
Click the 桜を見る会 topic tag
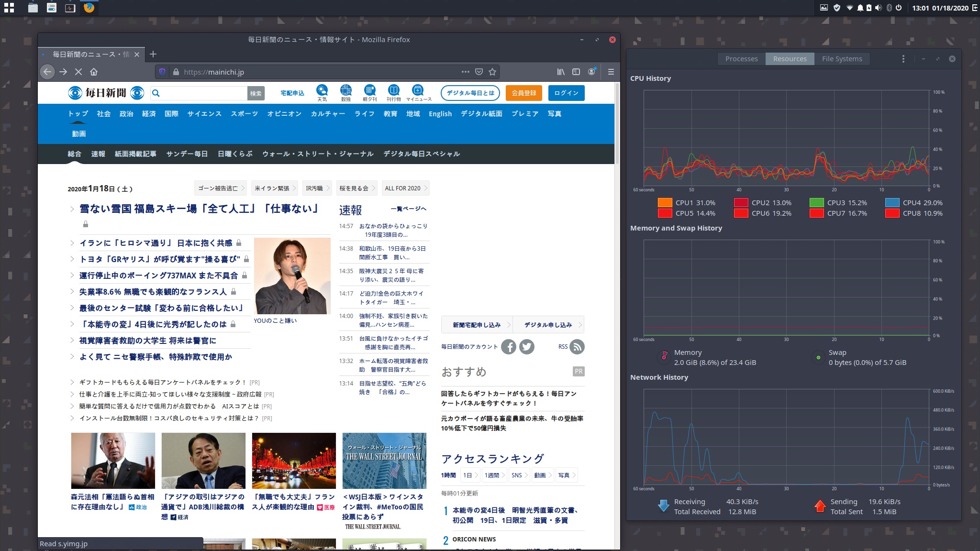coord(357,188)
